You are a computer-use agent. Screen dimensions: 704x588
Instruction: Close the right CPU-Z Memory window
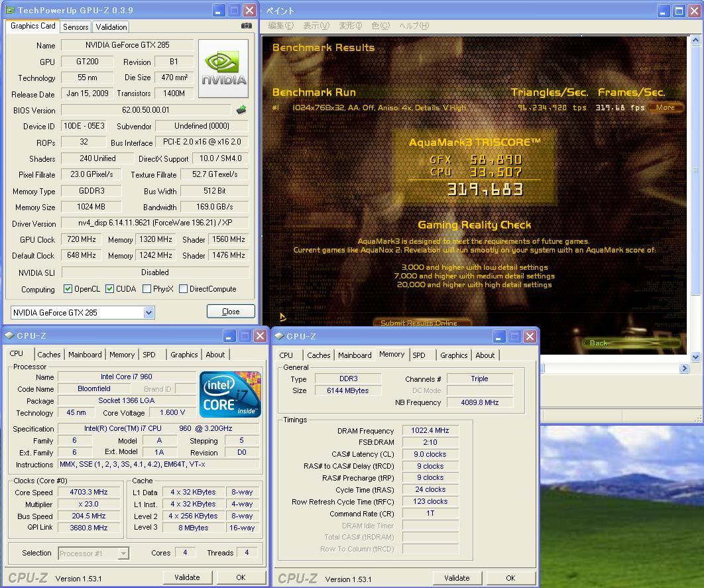click(x=530, y=336)
